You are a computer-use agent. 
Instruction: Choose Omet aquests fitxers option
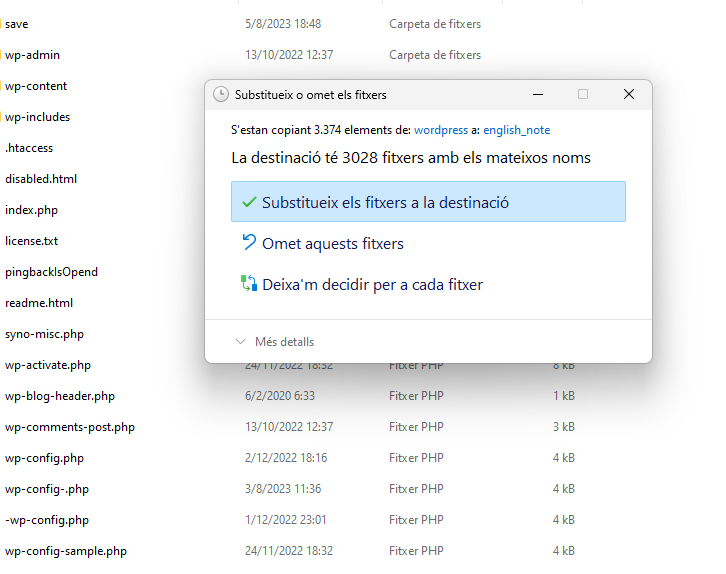pyautogui.click(x=333, y=243)
